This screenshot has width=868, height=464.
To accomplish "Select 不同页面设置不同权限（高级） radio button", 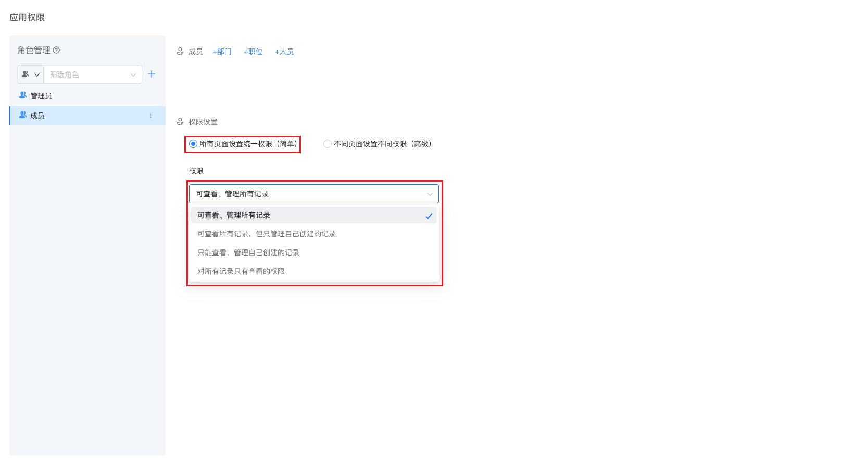I will 328,144.
